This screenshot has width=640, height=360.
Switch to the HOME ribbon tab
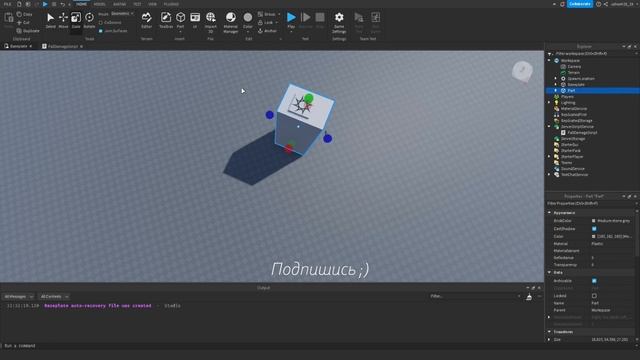pyautogui.click(x=81, y=4)
